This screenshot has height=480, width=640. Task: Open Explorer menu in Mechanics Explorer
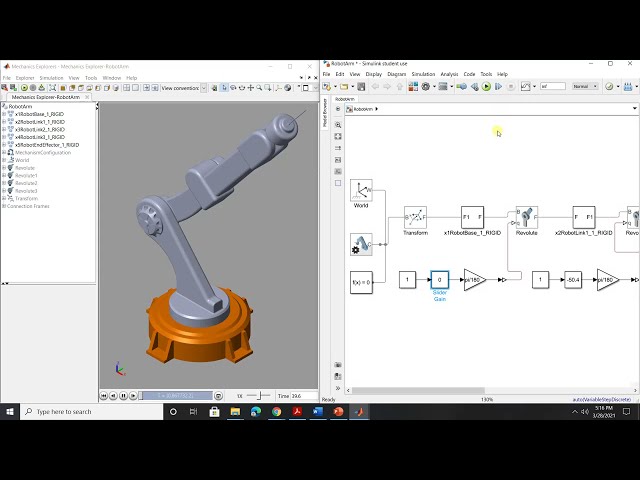coord(25,78)
